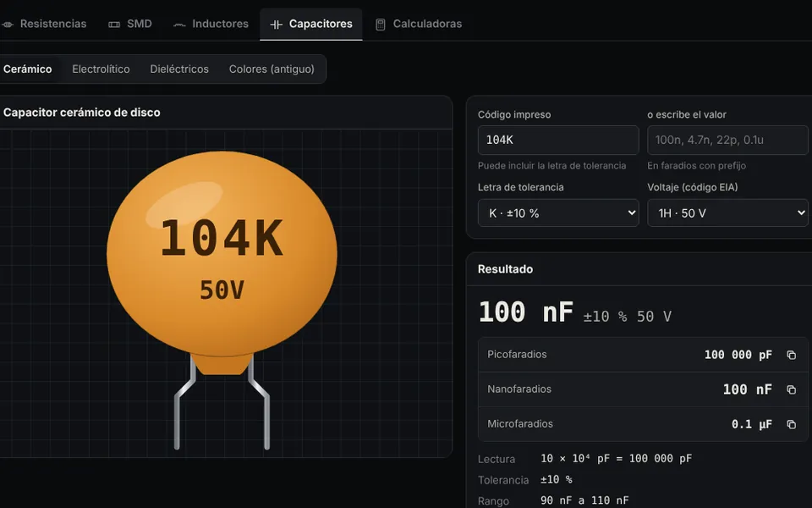Open the Dieléctricos sub-tab

click(x=179, y=69)
